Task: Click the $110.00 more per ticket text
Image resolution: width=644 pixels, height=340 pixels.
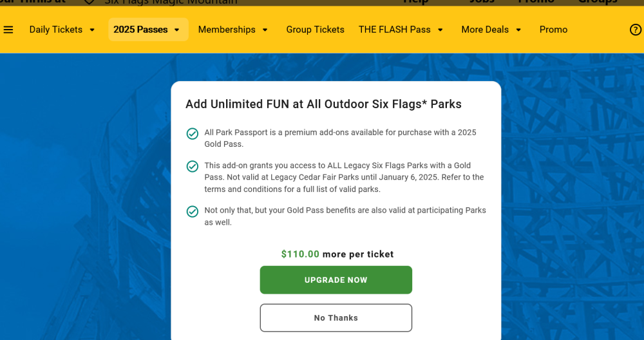Action: [x=337, y=254]
